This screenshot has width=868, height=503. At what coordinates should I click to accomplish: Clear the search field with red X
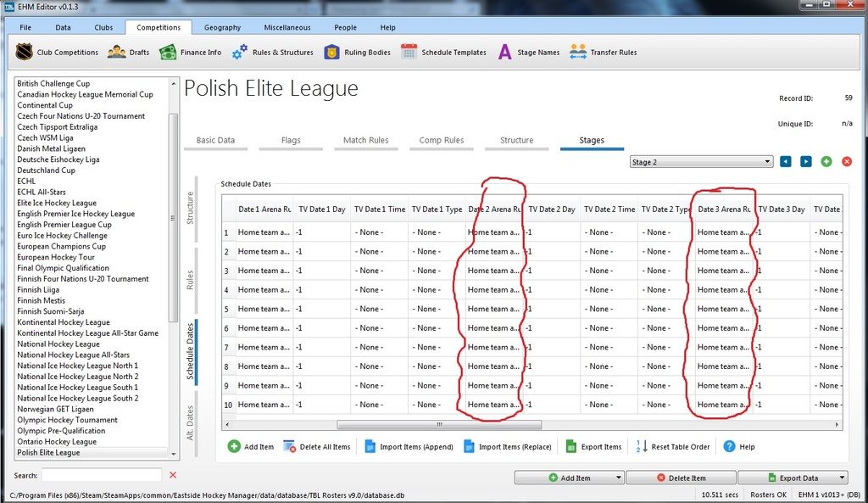pyautogui.click(x=173, y=475)
